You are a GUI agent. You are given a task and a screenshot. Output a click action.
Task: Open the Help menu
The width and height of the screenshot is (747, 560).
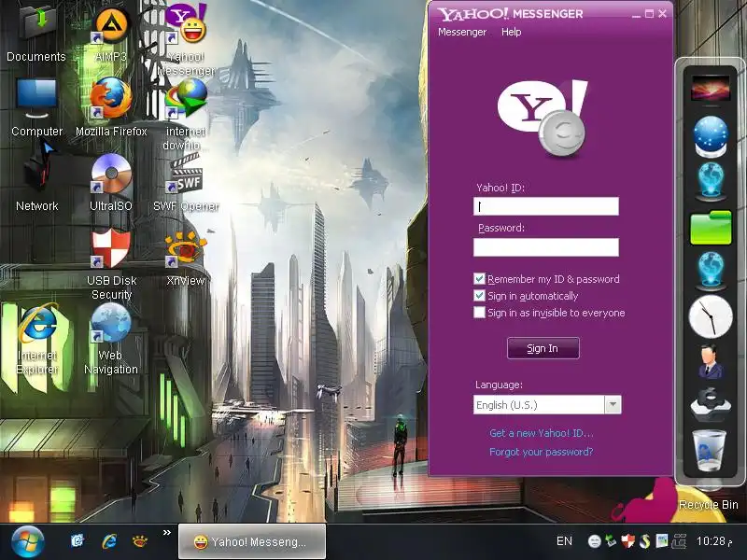(511, 32)
